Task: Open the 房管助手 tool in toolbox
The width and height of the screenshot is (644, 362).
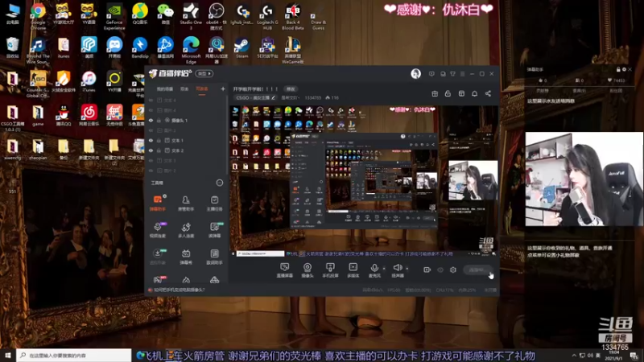Action: click(x=186, y=204)
